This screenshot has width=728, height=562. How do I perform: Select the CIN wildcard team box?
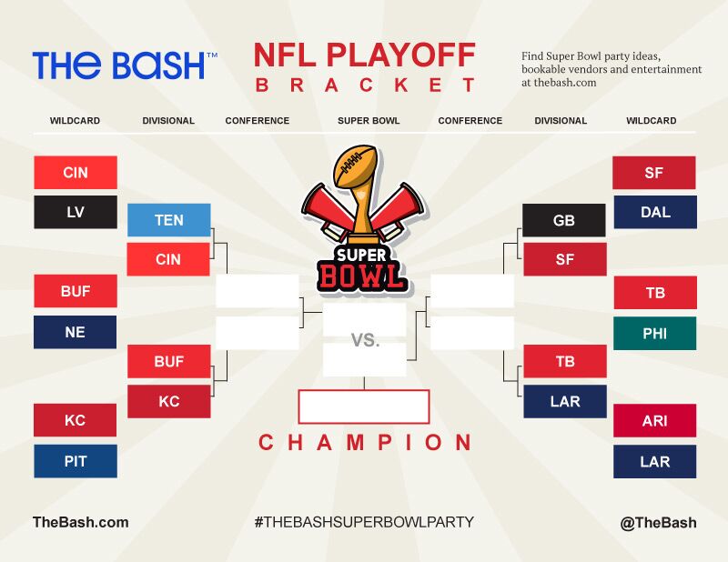point(76,173)
